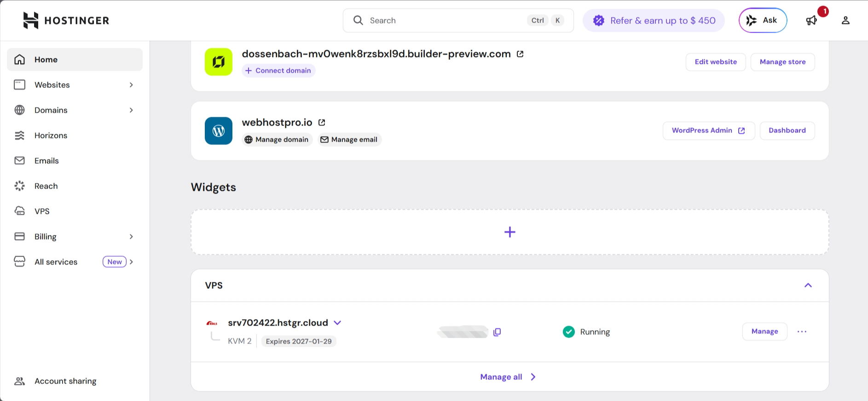Click the Ctrl K shortcut hint
Image resolution: width=868 pixels, height=401 pixels.
tap(545, 20)
